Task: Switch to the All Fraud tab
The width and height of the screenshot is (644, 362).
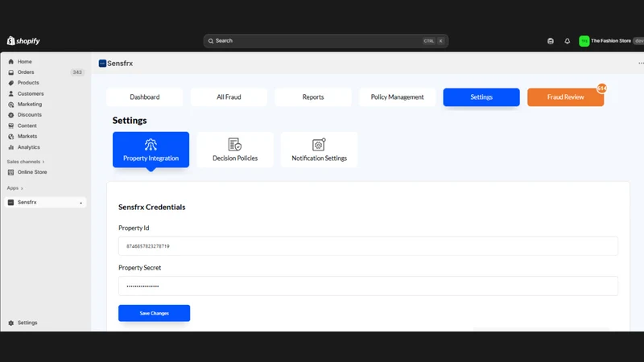Action: pos(229,97)
